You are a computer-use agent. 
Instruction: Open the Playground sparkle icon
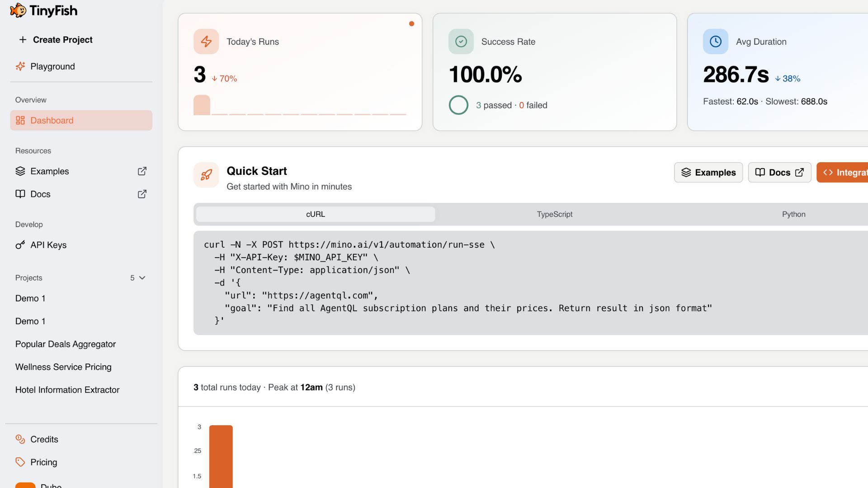[x=20, y=66]
